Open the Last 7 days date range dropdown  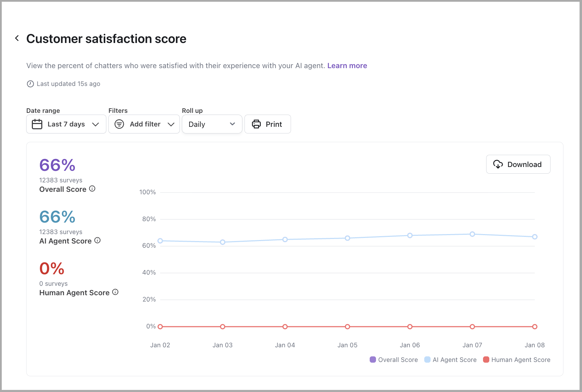(66, 124)
